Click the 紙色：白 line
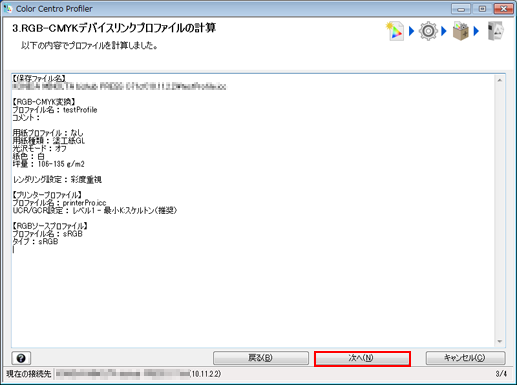517x385 pixels. (x=28, y=156)
